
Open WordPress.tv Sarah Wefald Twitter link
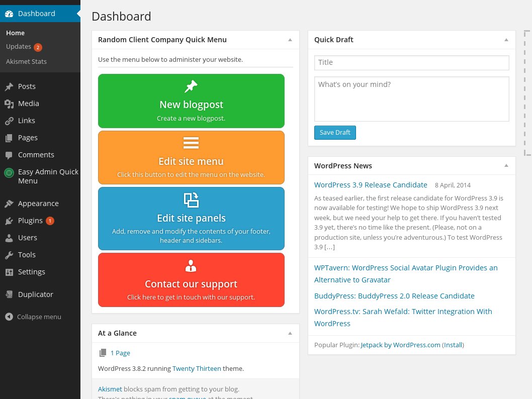pyautogui.click(x=403, y=318)
